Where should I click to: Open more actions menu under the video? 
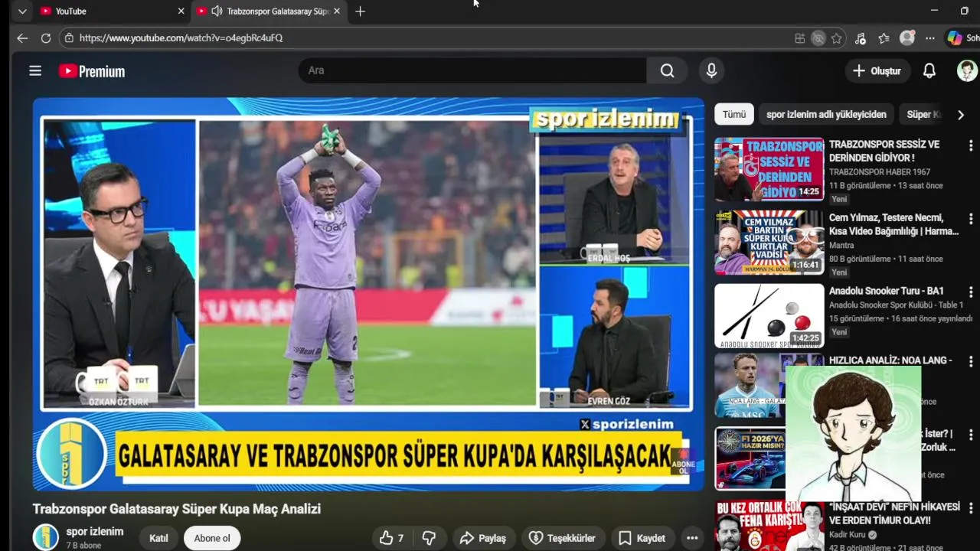tap(692, 538)
